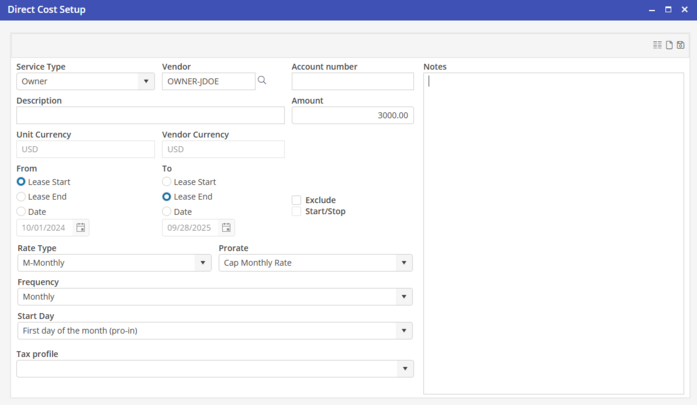Maximize the Direct Cost Setup window

tap(668, 10)
